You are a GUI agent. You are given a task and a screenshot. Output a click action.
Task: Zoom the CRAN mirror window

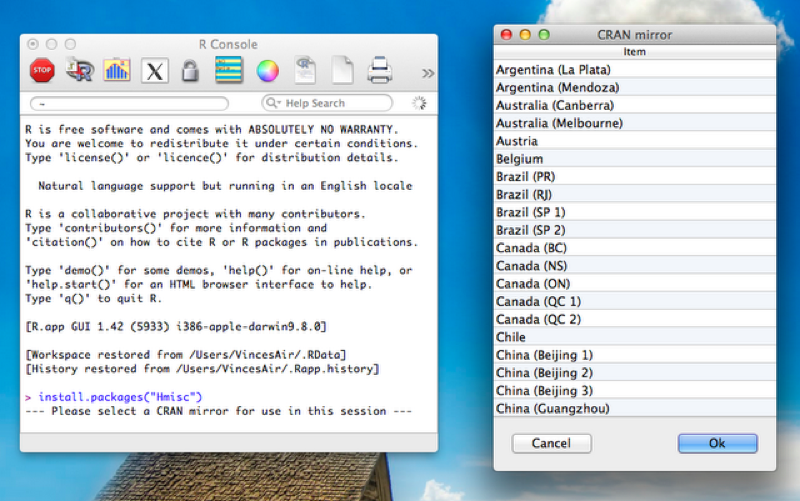(x=544, y=35)
